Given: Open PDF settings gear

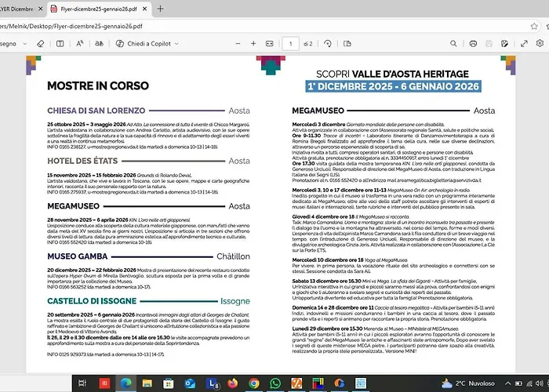Looking at the screenshot, I should [538, 44].
